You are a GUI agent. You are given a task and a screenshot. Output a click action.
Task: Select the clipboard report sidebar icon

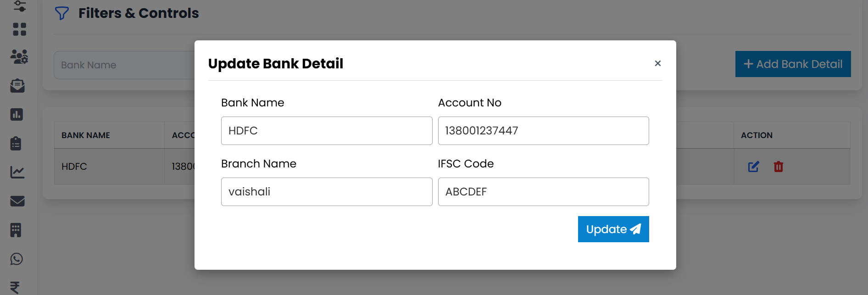[17, 144]
